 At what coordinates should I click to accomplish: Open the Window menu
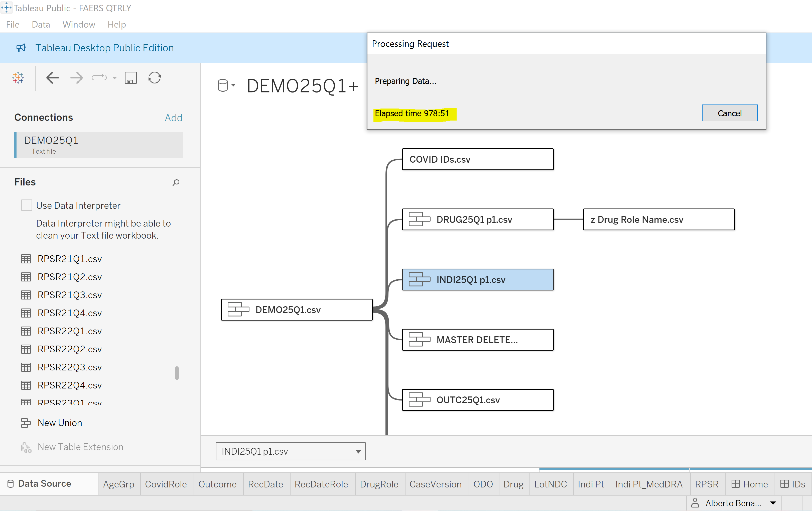79,24
